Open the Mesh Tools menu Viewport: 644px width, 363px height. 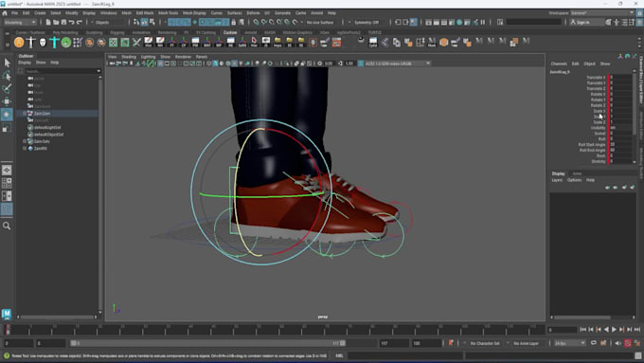[168, 13]
